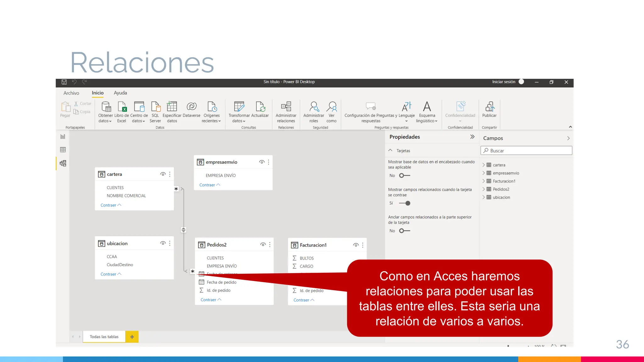The image size is (644, 362).
Task: Open cartera table more options
Action: click(170, 174)
